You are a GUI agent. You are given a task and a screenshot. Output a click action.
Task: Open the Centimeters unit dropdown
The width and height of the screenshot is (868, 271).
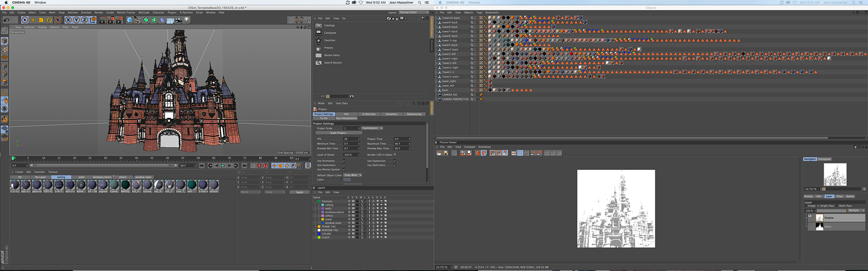pyautogui.click(x=372, y=128)
